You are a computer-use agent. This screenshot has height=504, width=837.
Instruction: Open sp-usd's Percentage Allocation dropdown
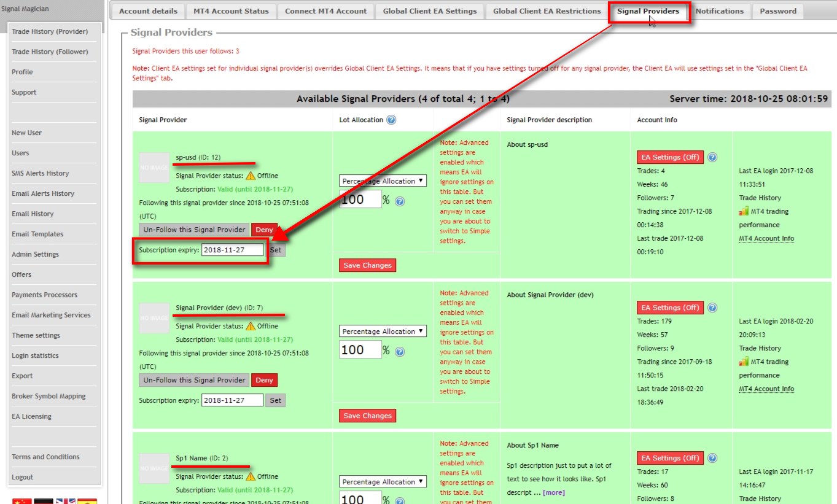coord(382,180)
